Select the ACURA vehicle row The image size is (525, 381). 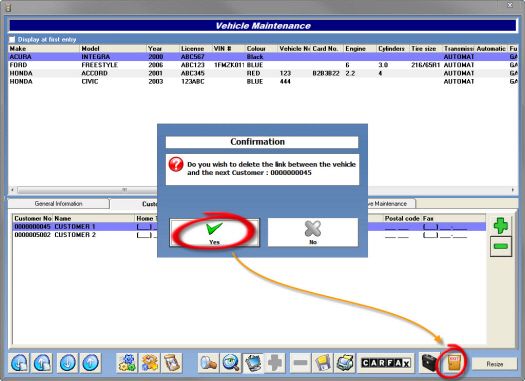point(263,57)
